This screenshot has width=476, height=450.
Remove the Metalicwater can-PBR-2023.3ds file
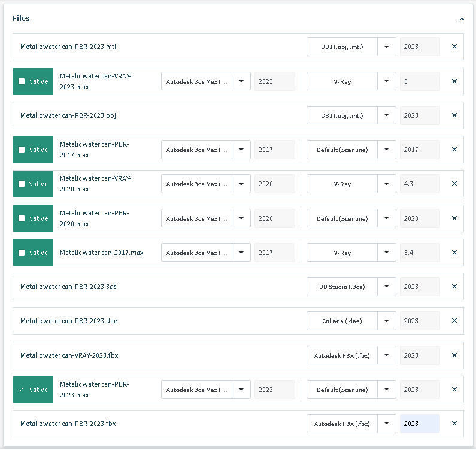click(454, 287)
